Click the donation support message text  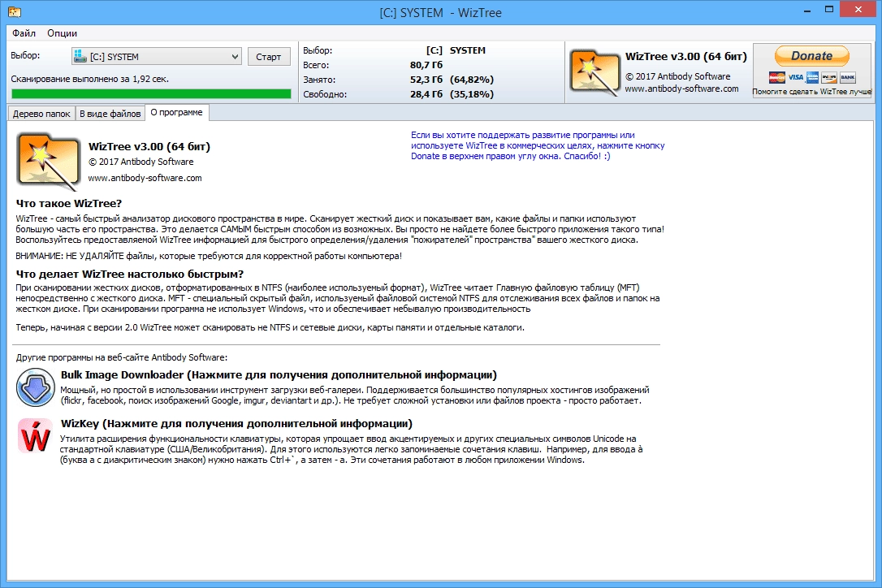point(538,145)
